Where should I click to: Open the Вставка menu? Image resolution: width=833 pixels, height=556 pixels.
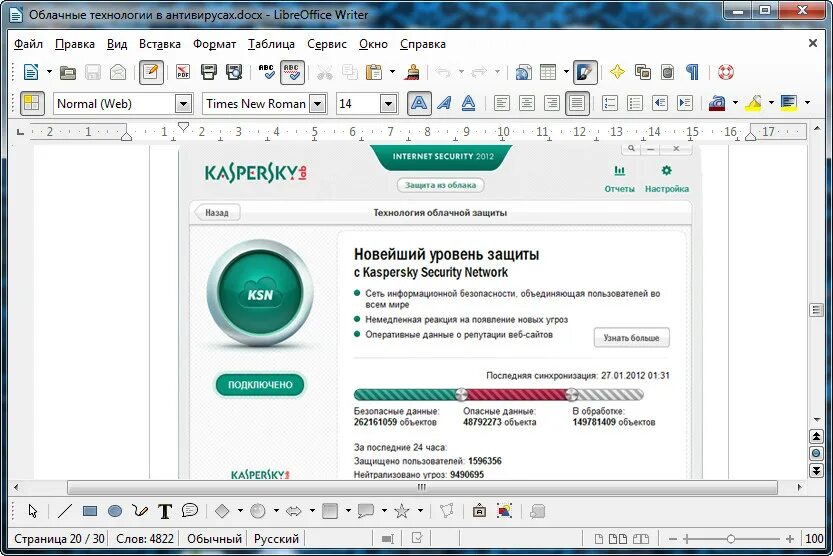pyautogui.click(x=160, y=44)
